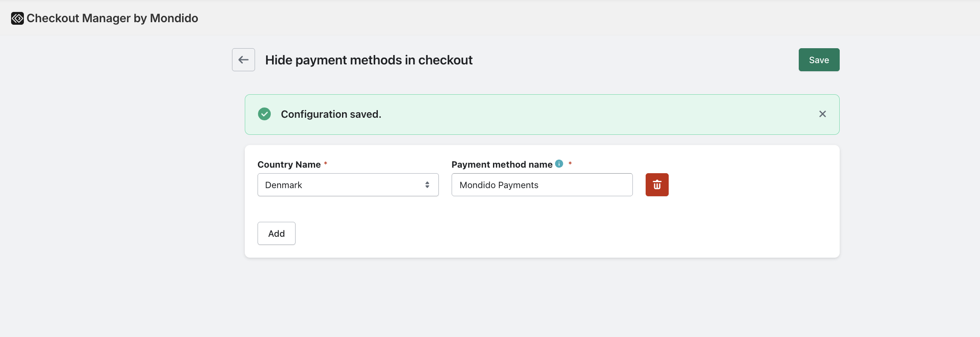The width and height of the screenshot is (980, 337).
Task: Click the Mondido app logo icon
Action: pos(17,18)
